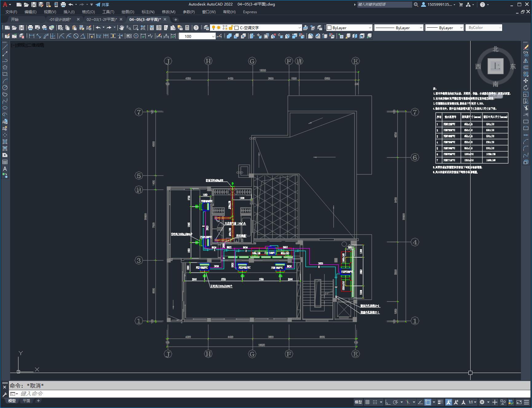This screenshot has height=408, width=532.
Task: Select the Line tool in draw toolbar
Action: tap(5, 47)
